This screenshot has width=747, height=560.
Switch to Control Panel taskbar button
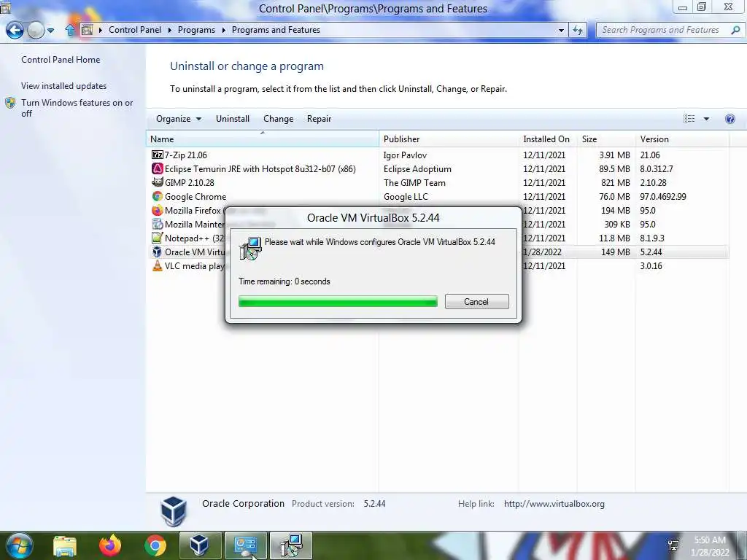[246, 545]
